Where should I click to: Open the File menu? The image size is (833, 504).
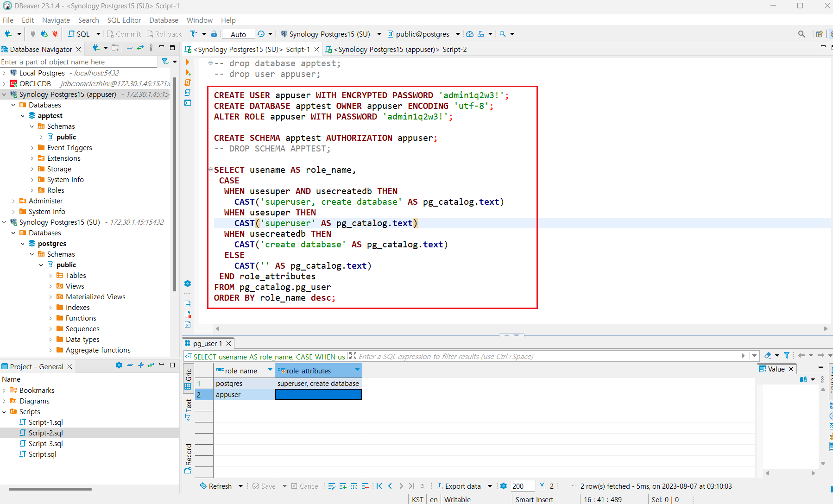(x=8, y=20)
